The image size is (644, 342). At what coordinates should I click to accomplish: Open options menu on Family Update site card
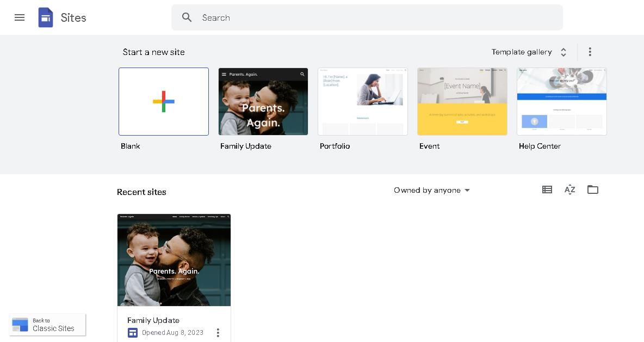click(218, 332)
